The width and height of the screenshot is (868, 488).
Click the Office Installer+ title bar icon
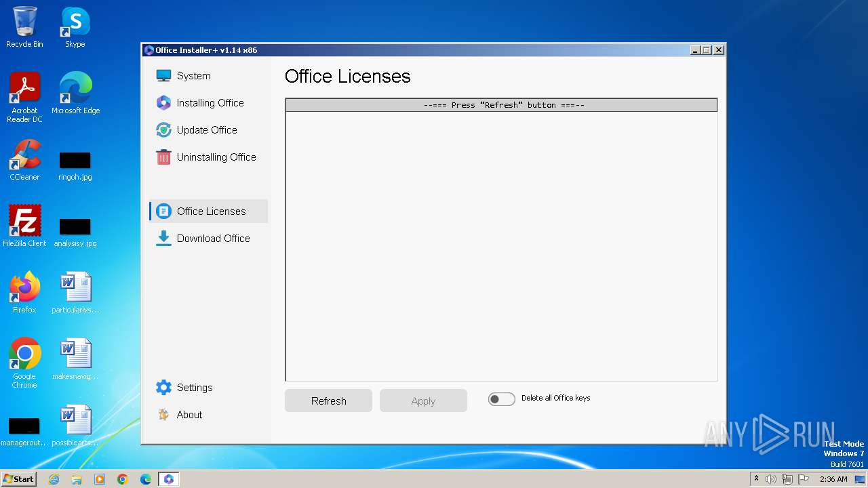coord(149,50)
